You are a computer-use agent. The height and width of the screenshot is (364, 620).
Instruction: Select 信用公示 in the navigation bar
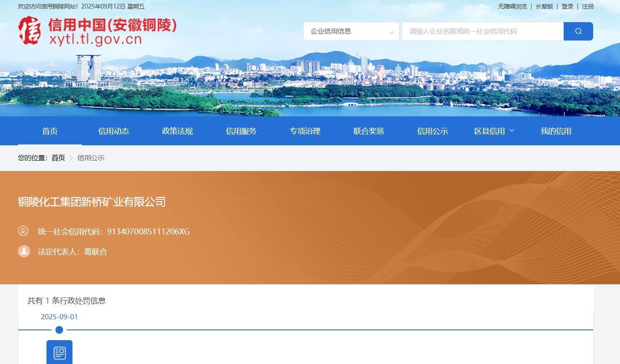pyautogui.click(x=432, y=131)
